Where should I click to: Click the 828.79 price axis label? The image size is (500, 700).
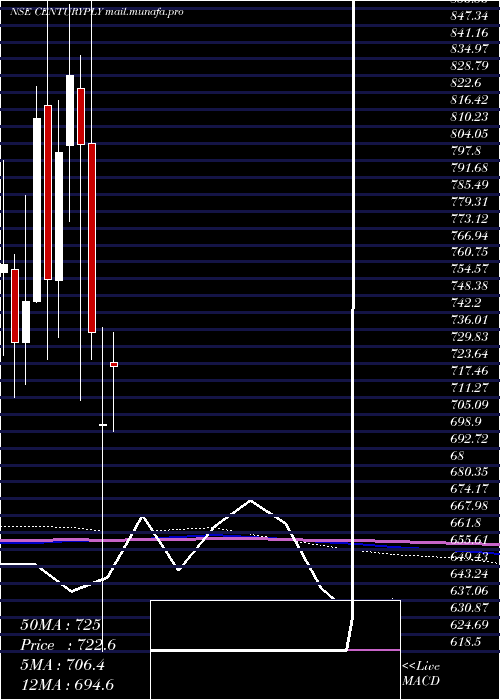tap(469, 66)
